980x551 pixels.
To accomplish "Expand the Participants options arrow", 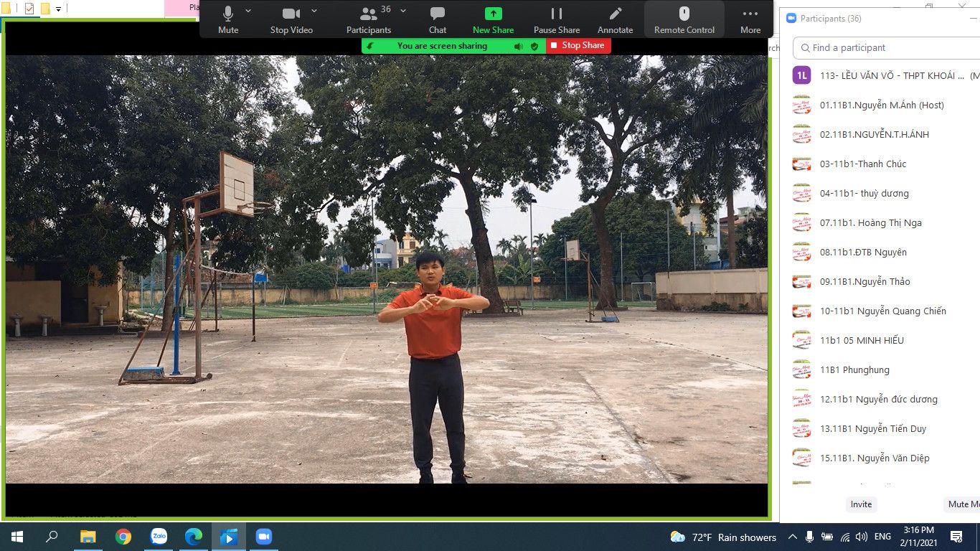I will pos(403,11).
